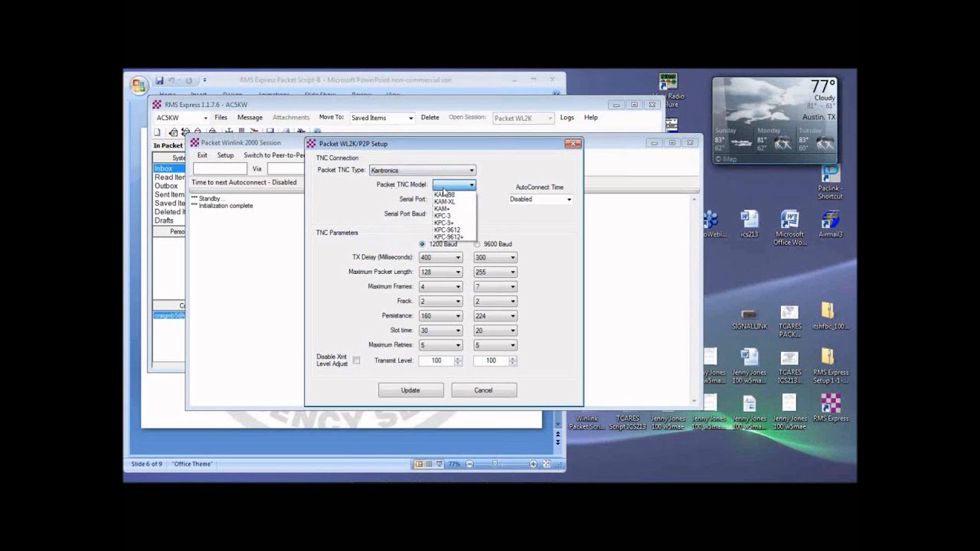Zoom in with PowerPoint plus button

click(x=534, y=464)
